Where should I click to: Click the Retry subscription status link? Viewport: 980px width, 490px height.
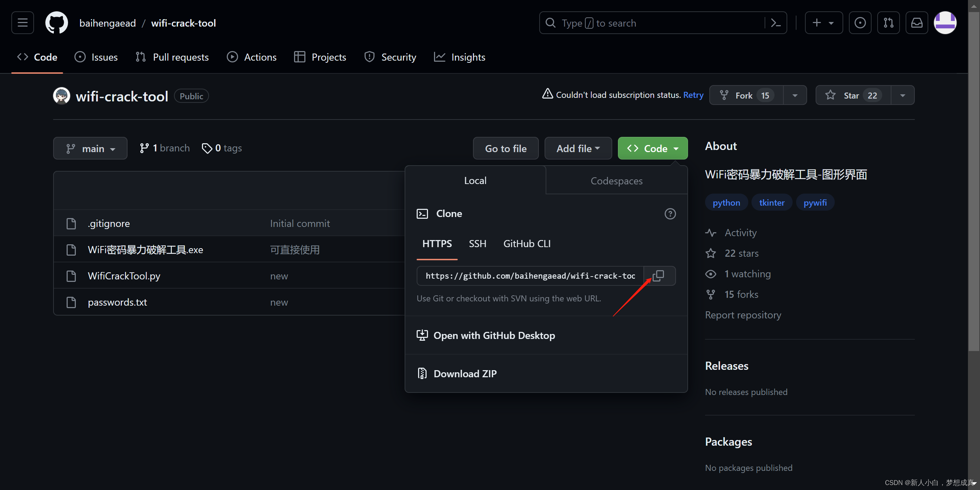(x=693, y=95)
